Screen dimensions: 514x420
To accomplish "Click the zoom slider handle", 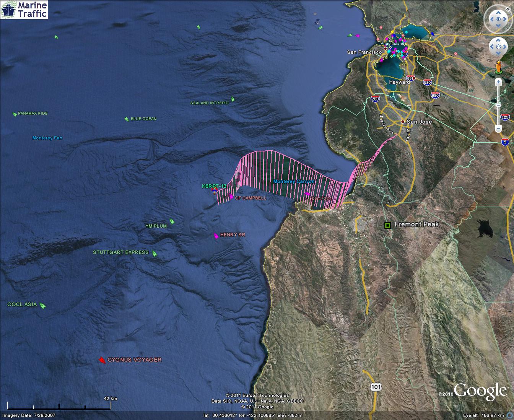I will pos(498,105).
